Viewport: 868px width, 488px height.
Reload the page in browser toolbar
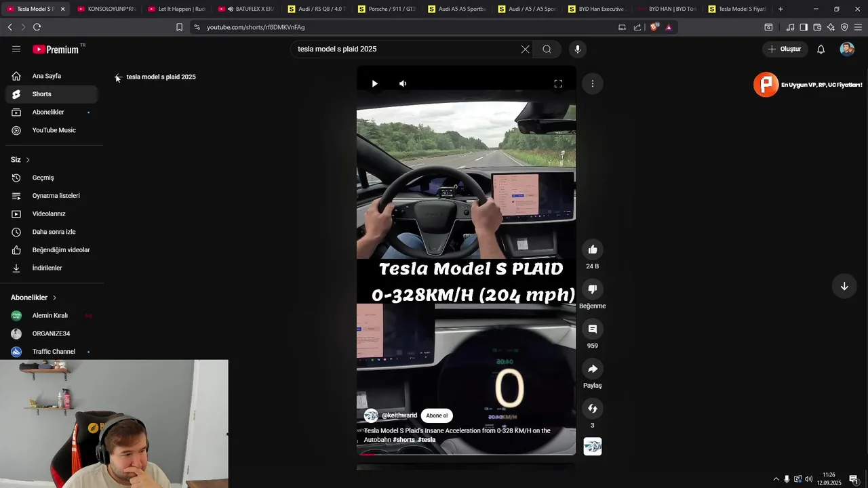37,27
